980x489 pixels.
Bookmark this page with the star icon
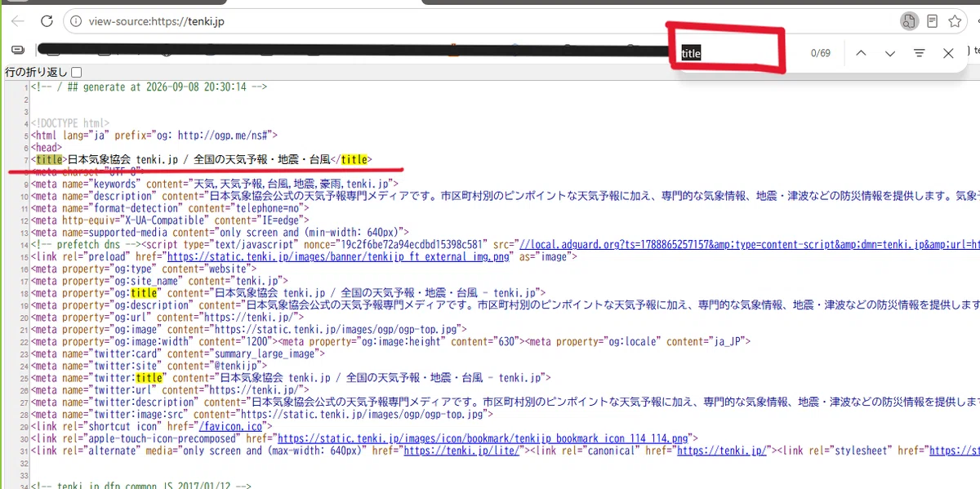(x=955, y=21)
